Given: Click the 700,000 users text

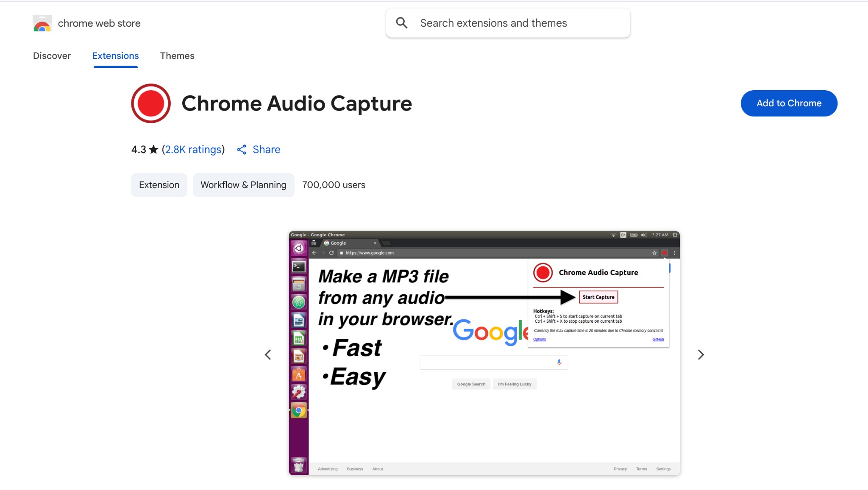Looking at the screenshot, I should (334, 185).
